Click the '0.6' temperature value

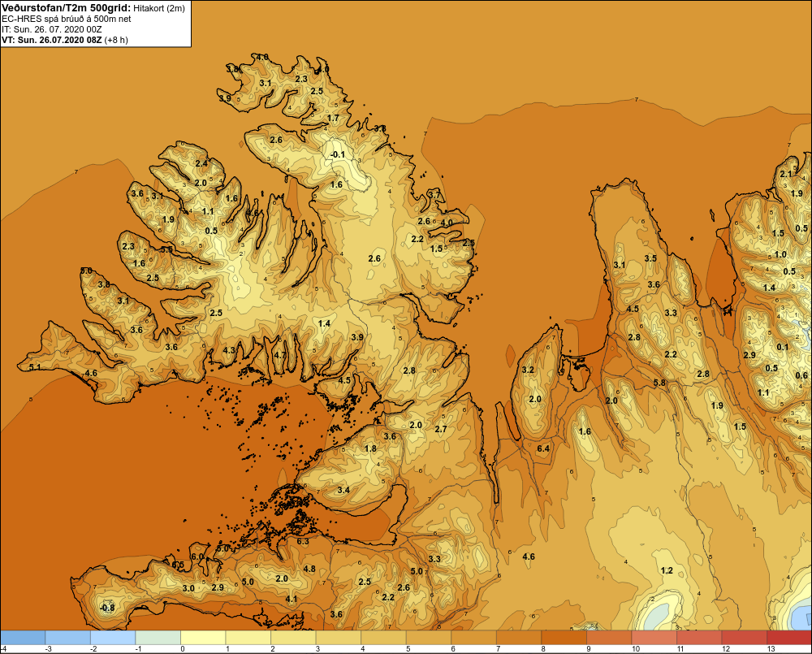[x=801, y=375]
